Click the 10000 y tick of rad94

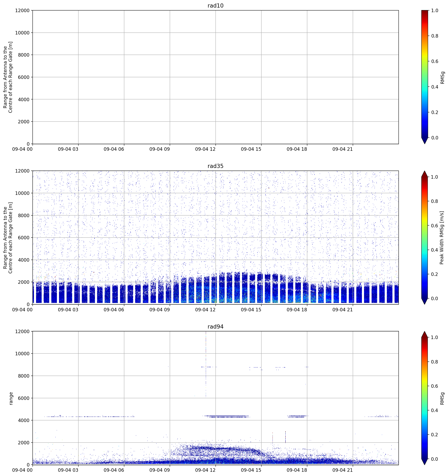pos(22,354)
